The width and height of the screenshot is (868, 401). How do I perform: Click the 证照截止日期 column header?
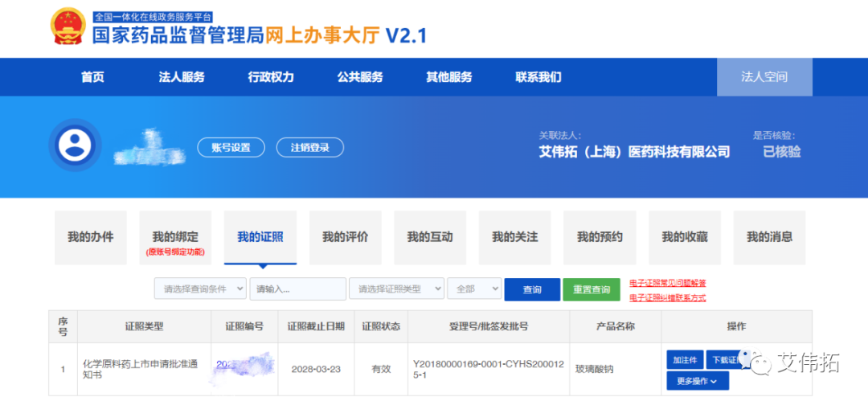pos(316,326)
